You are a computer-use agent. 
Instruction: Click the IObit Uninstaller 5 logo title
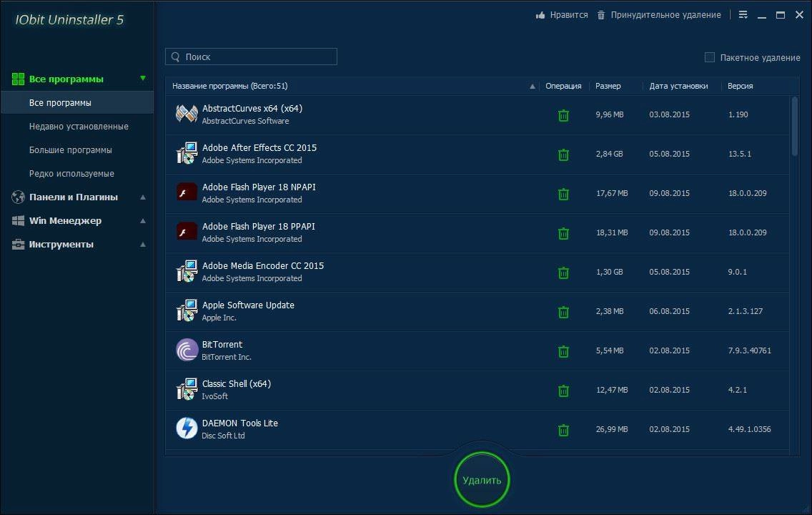[x=69, y=20]
